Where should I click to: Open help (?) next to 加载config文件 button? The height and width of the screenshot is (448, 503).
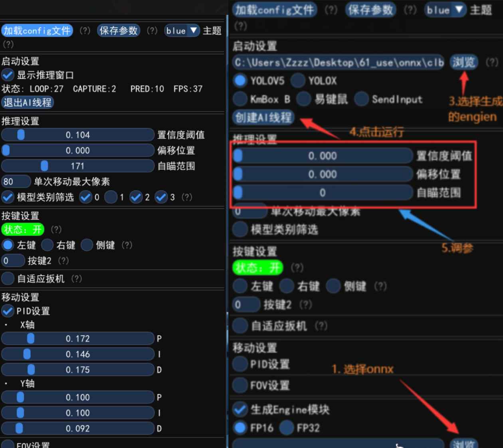point(85,31)
